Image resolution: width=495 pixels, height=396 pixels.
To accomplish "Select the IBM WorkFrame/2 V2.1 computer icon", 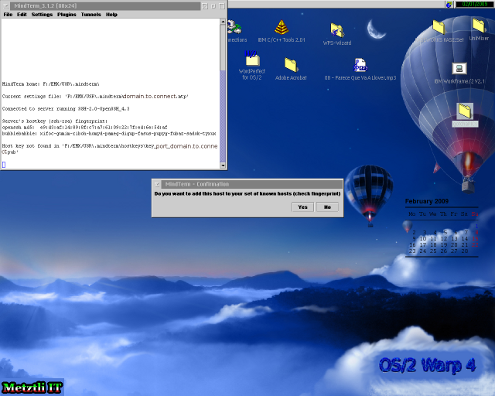I will tap(459, 69).
